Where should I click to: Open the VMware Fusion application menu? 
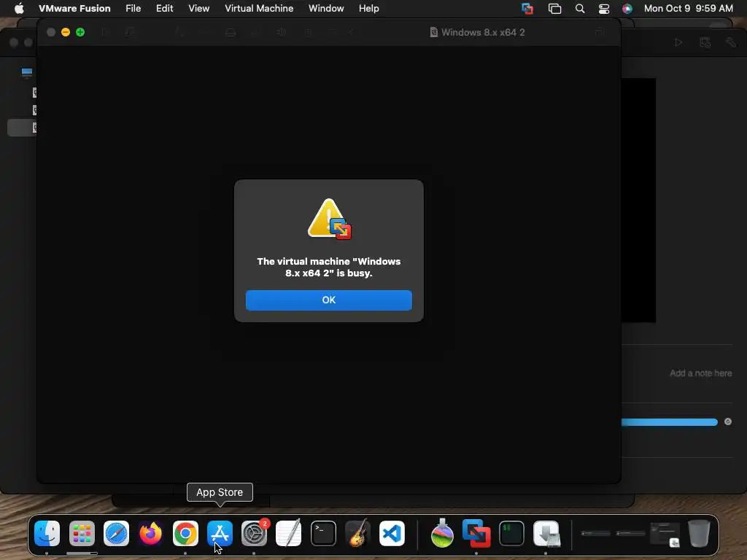[74, 8]
